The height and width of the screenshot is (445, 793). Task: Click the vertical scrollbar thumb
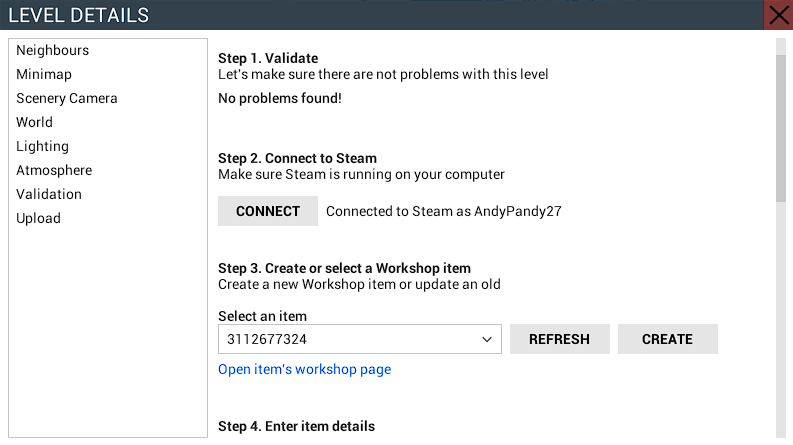[x=781, y=127]
